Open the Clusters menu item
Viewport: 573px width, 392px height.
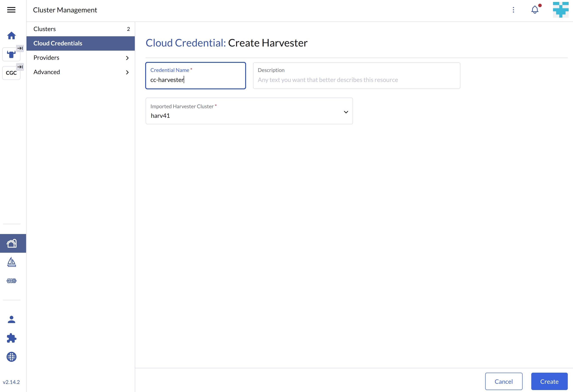(81, 29)
